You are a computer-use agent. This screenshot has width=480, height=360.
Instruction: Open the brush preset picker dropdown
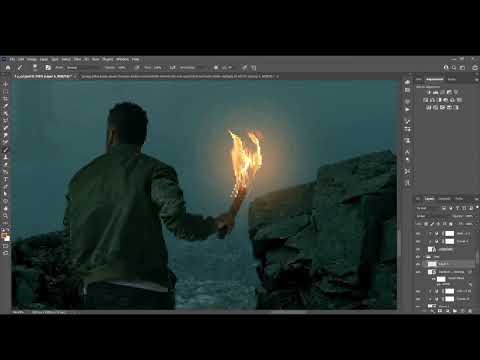35,68
